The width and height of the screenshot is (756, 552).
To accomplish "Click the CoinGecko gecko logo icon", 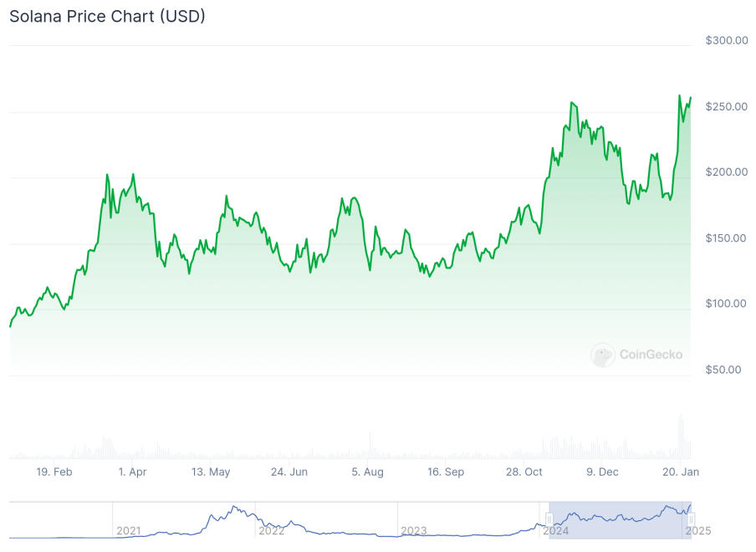I will click(602, 355).
